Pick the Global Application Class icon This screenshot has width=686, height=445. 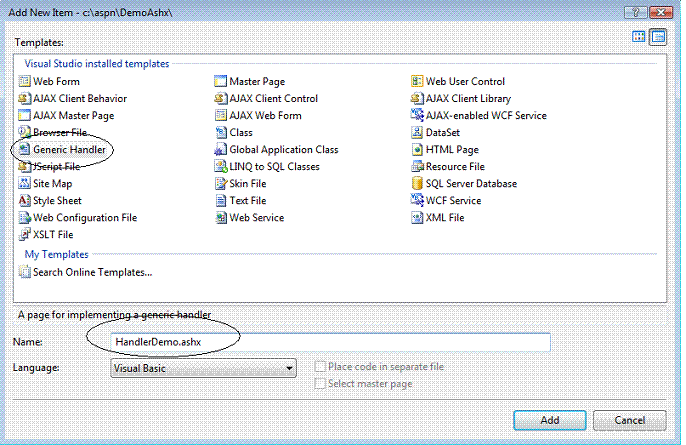coord(220,150)
